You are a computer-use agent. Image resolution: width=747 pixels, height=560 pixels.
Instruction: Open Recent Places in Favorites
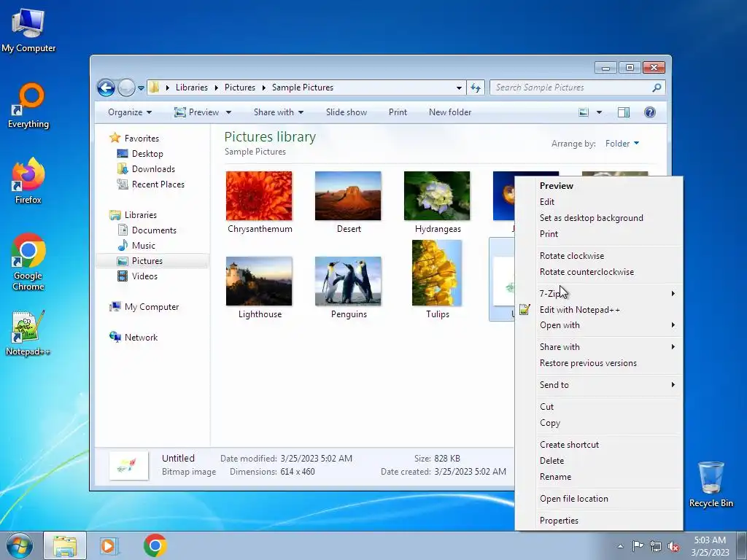152,184
